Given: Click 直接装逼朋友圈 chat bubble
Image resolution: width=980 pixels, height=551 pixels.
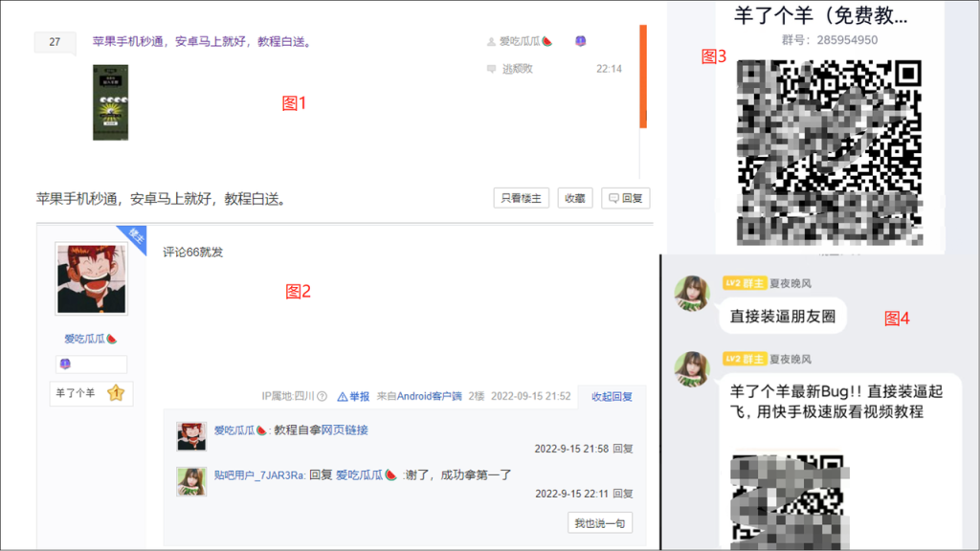Looking at the screenshot, I should (x=783, y=316).
